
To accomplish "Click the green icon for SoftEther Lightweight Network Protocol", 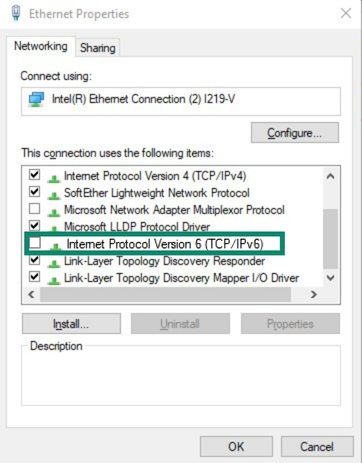I will pos(54,195).
